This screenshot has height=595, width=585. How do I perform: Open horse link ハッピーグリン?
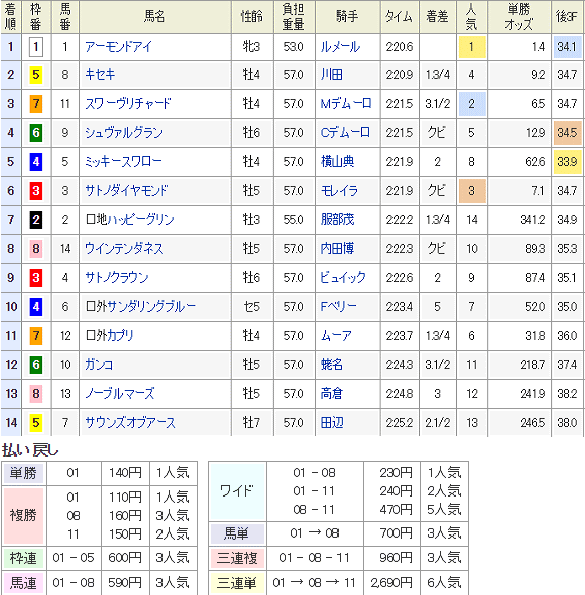coord(141,219)
